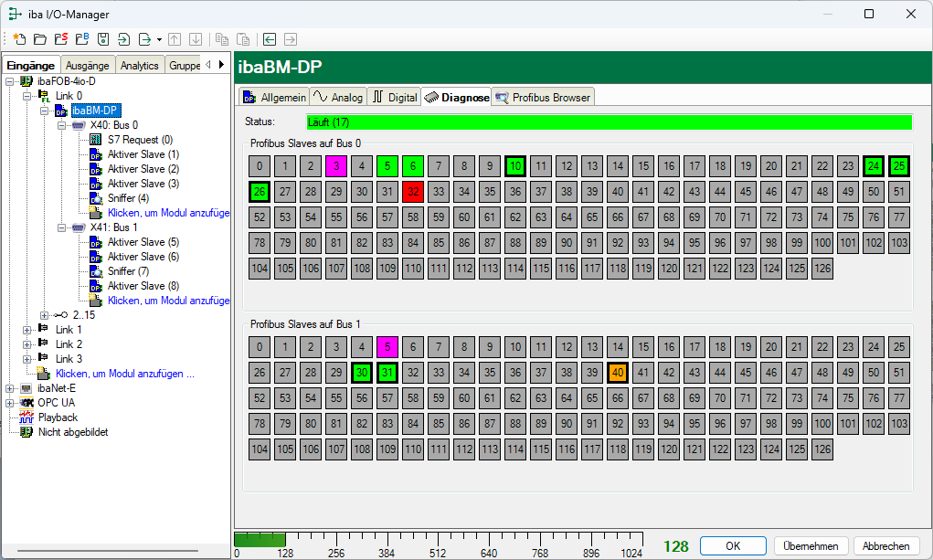Switch to the Analog tab
This screenshot has width=933, height=560.
pyautogui.click(x=338, y=97)
